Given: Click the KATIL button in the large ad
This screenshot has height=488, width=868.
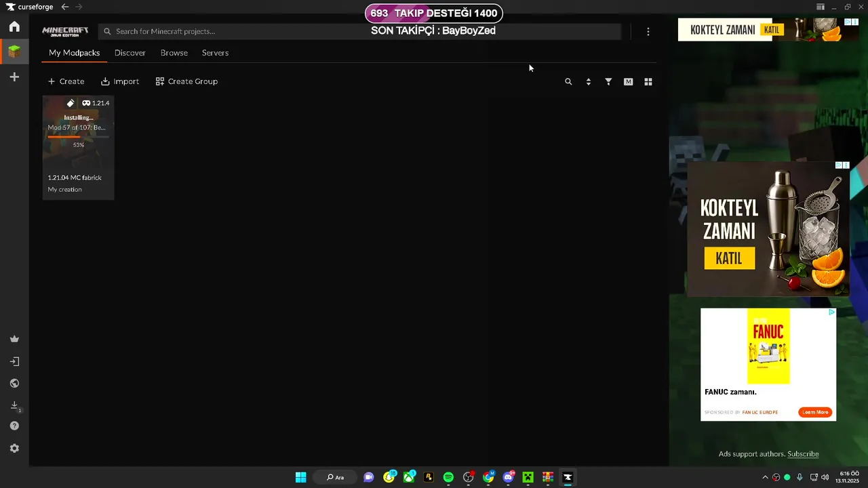Looking at the screenshot, I should tap(729, 258).
